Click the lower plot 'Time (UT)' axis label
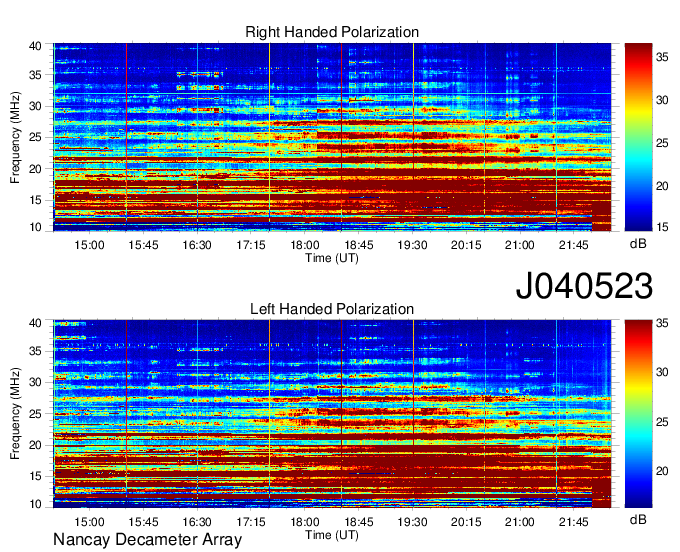The height and width of the screenshot is (552, 680). point(332,535)
